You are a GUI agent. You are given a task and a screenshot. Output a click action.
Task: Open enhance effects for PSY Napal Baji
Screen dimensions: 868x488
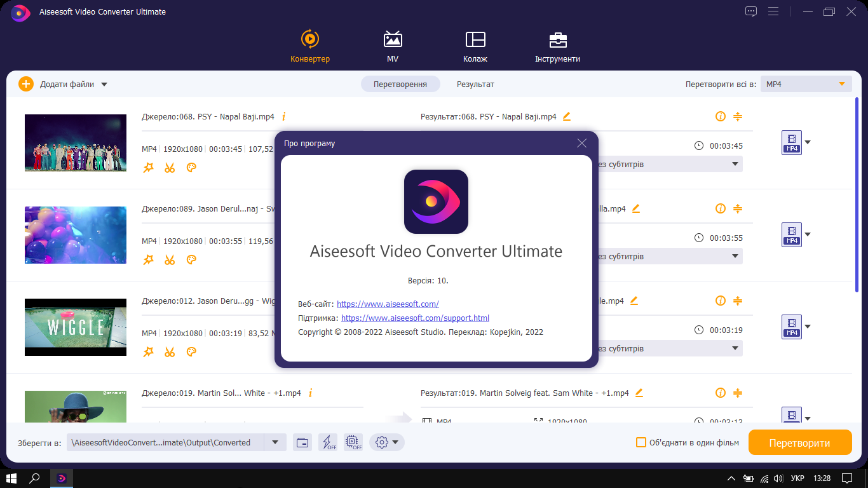point(148,167)
